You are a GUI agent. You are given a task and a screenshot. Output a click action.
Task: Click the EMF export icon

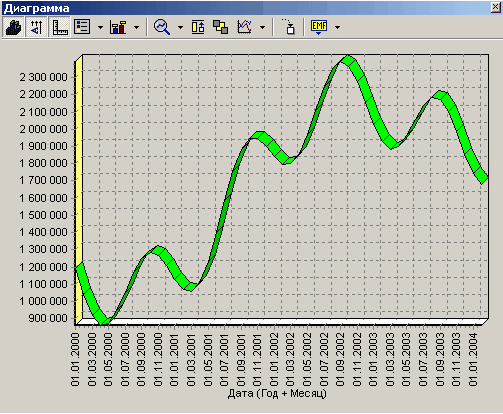319,27
